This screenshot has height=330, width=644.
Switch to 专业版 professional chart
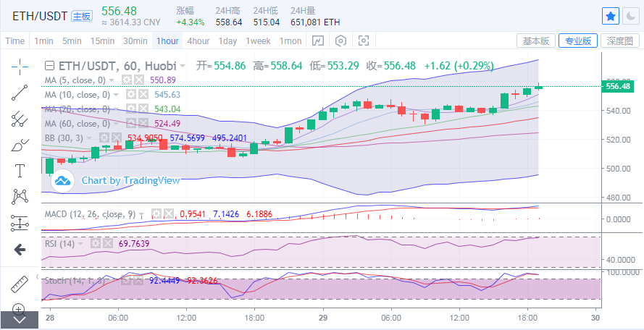[578, 41]
